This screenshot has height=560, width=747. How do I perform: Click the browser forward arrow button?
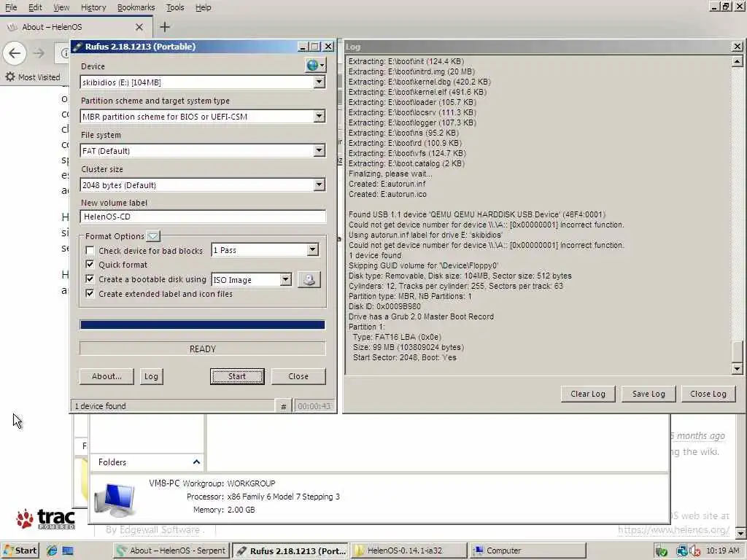click(39, 52)
